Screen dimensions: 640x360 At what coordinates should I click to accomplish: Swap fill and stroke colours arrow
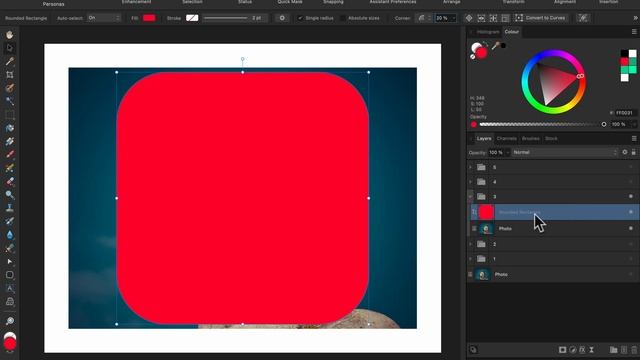coord(486,44)
